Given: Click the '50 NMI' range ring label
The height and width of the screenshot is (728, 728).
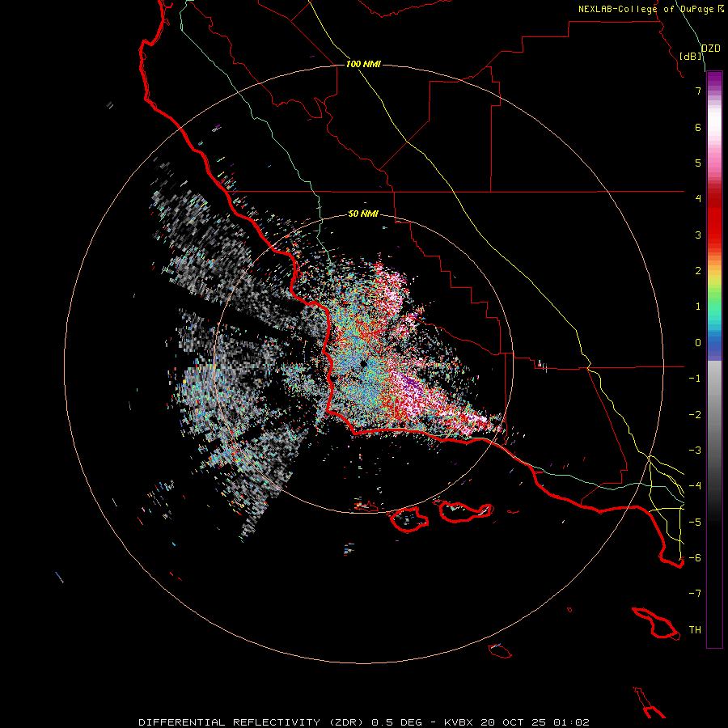Looking at the screenshot, I should click(x=363, y=214).
